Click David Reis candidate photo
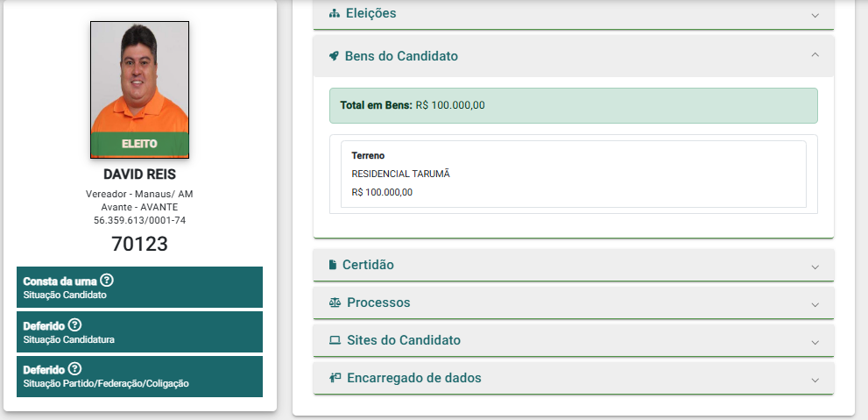Screen dimensions: 868x420 [139, 89]
